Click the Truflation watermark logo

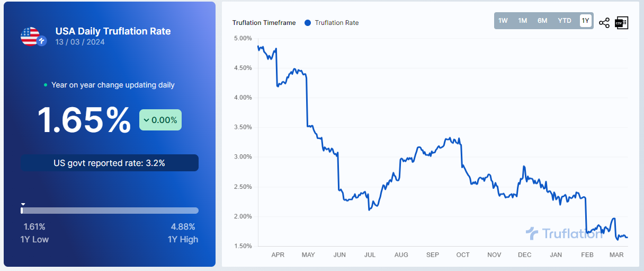[x=563, y=233]
